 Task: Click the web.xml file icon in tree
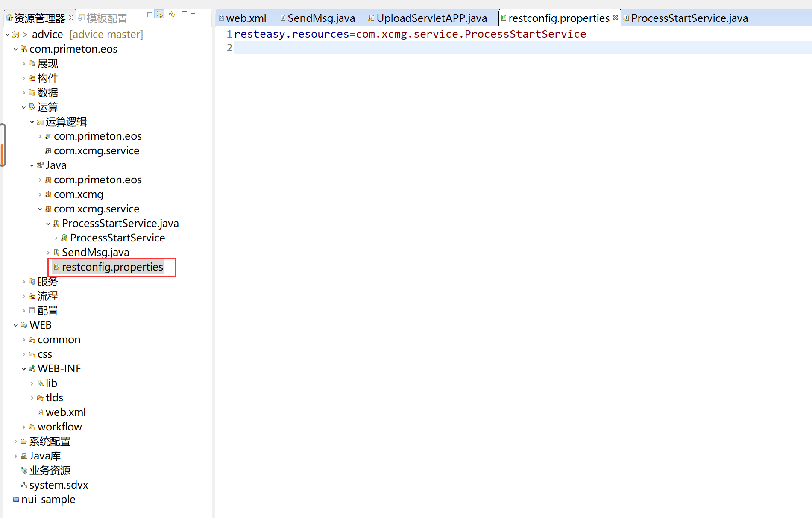(40, 412)
